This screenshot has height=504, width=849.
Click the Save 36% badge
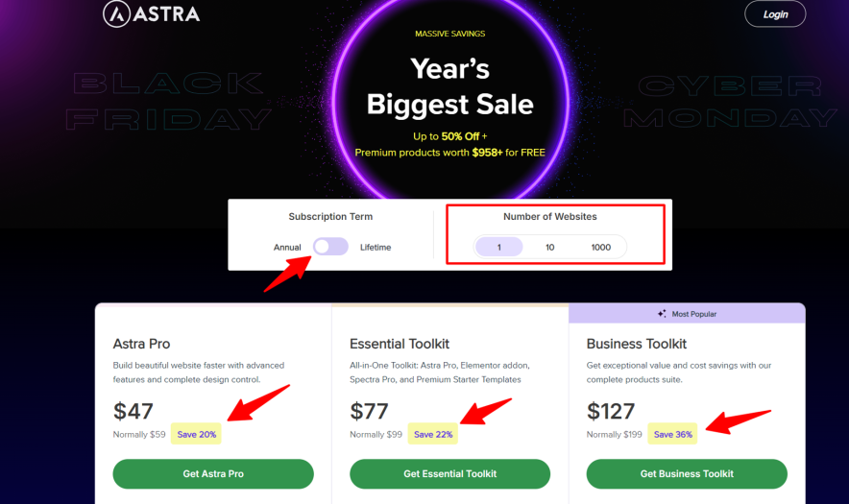coord(672,434)
